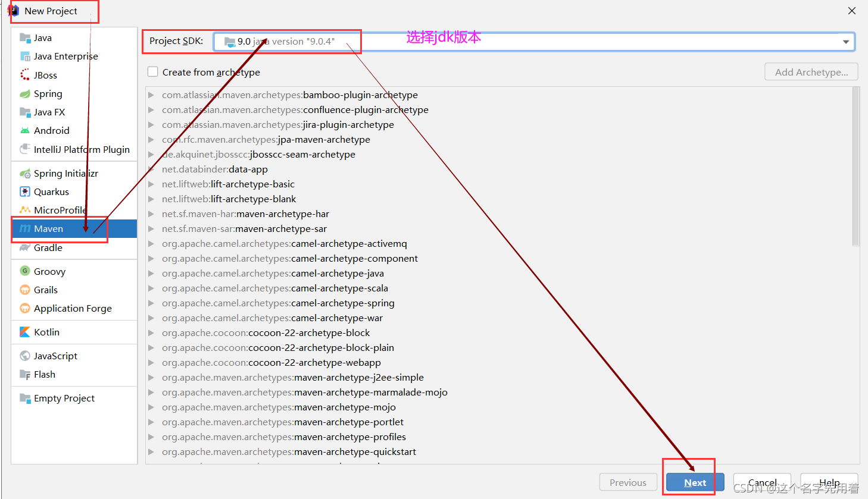Select Maven in the project type list
The image size is (868, 499).
coord(74,228)
